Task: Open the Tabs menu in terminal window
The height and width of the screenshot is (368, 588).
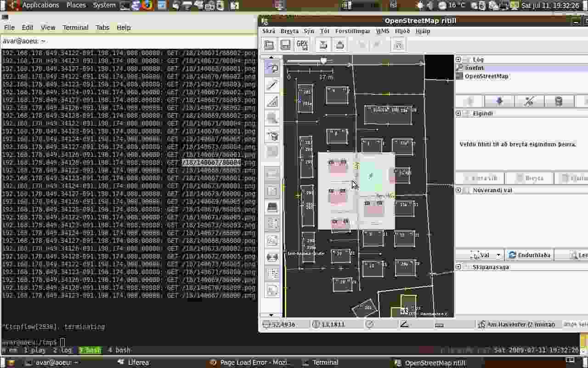Action: click(102, 28)
